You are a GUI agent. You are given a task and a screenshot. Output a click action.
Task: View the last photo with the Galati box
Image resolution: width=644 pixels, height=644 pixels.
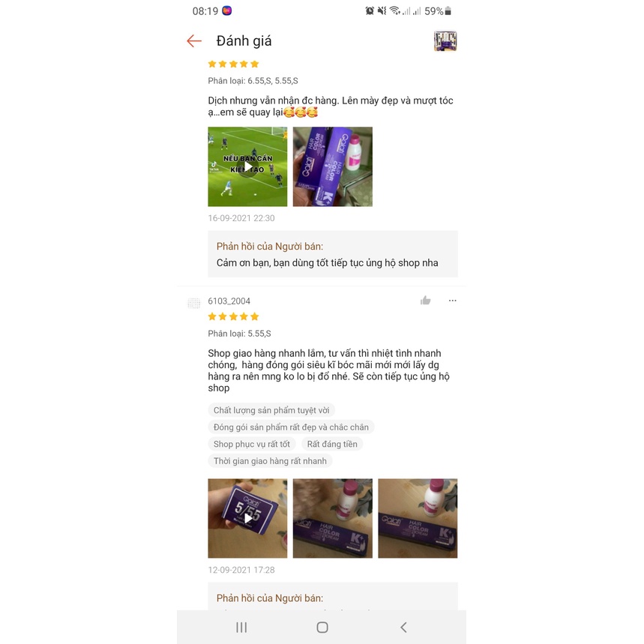(418, 518)
